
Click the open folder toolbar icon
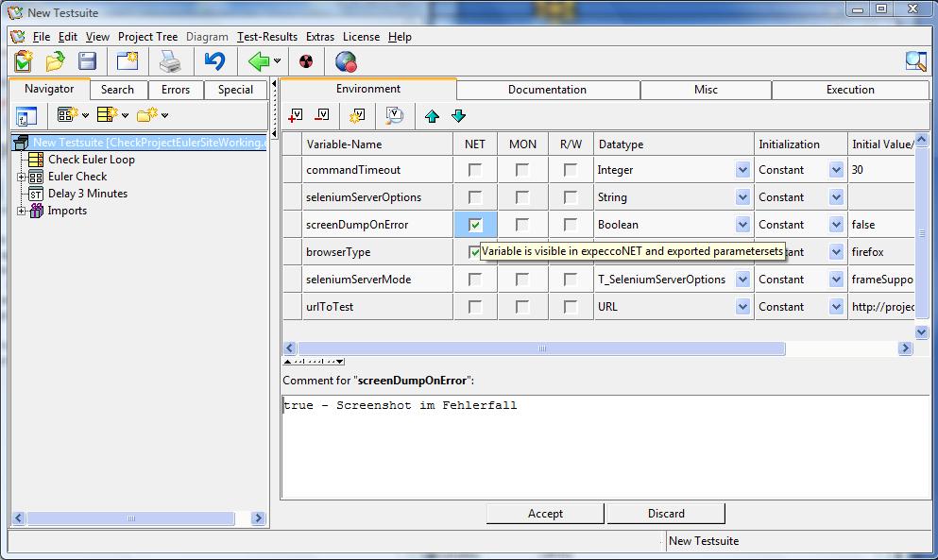[x=56, y=62]
